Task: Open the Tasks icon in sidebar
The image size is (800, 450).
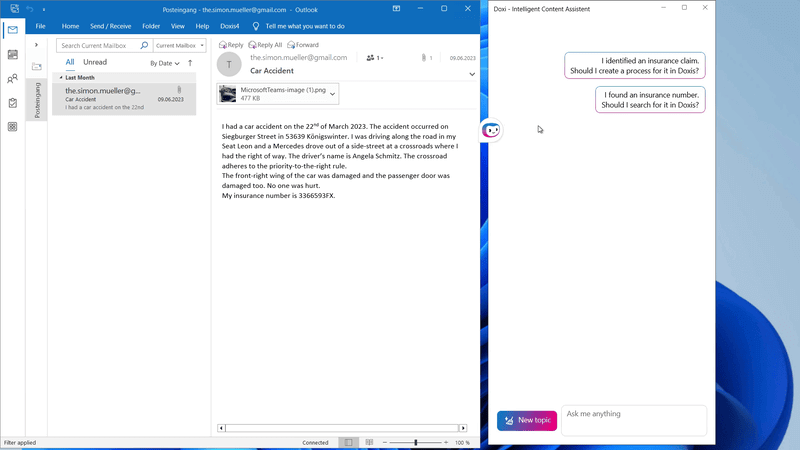Action: [12, 103]
